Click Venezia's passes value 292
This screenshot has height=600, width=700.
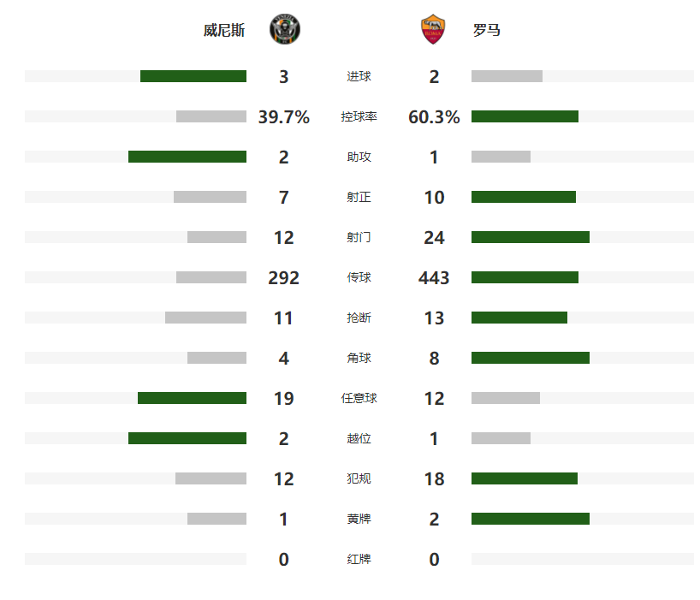pyautogui.click(x=284, y=277)
